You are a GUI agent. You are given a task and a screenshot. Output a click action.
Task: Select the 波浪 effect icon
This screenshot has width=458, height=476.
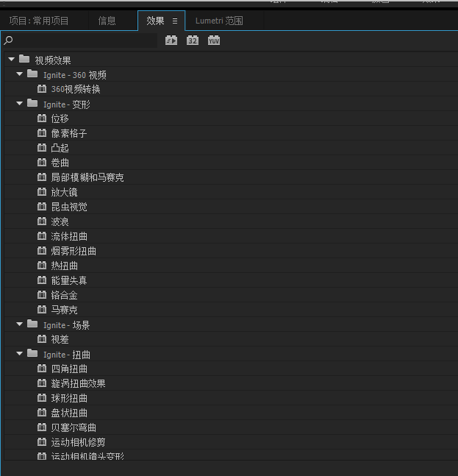point(42,221)
